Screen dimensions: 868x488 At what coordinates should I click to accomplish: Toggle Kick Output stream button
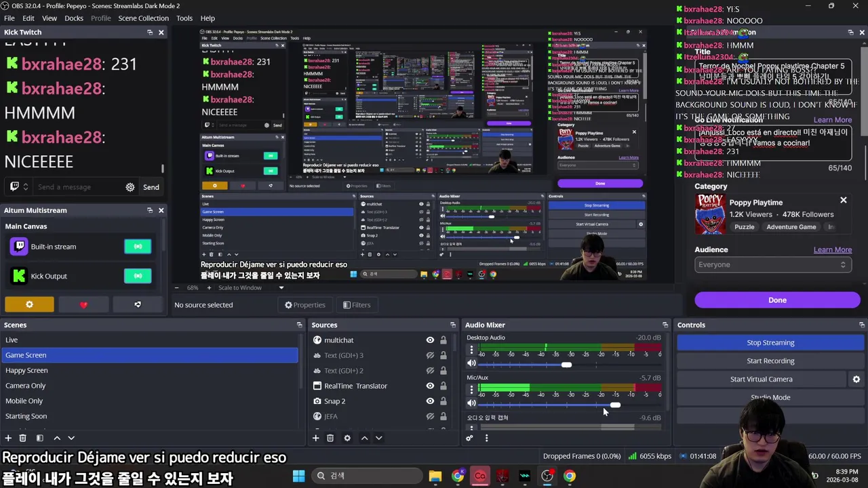[138, 276]
